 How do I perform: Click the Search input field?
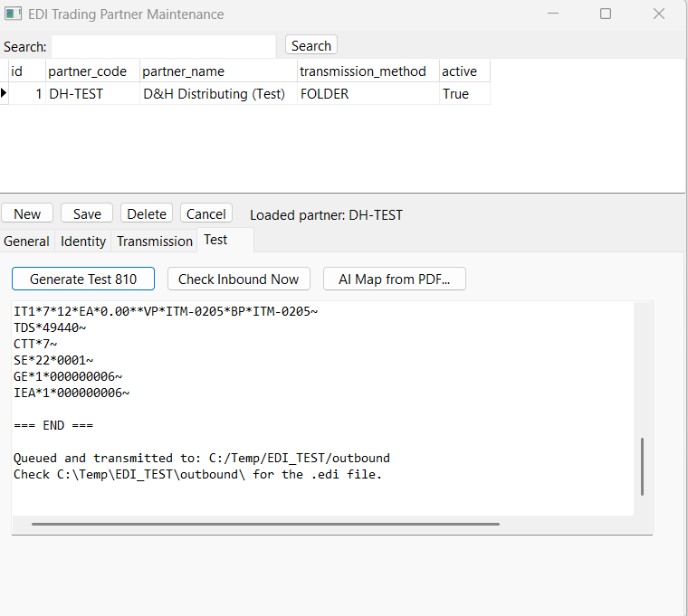point(164,46)
